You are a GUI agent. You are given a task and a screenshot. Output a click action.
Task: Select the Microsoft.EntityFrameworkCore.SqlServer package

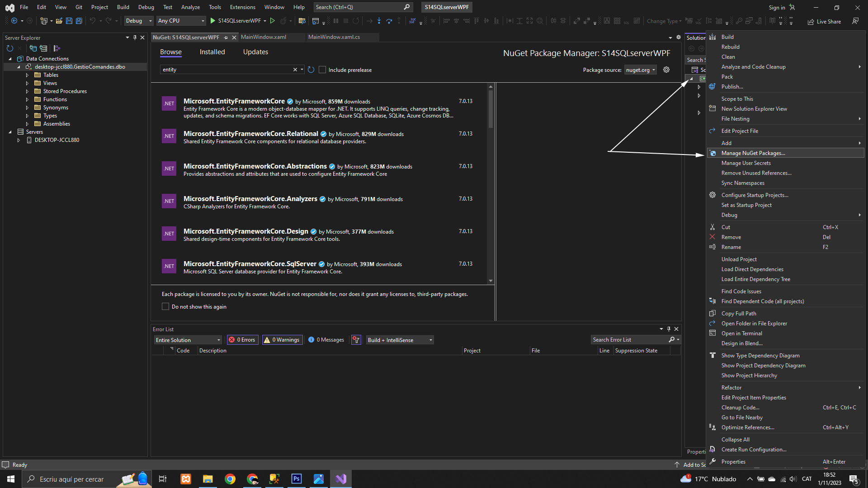250,264
